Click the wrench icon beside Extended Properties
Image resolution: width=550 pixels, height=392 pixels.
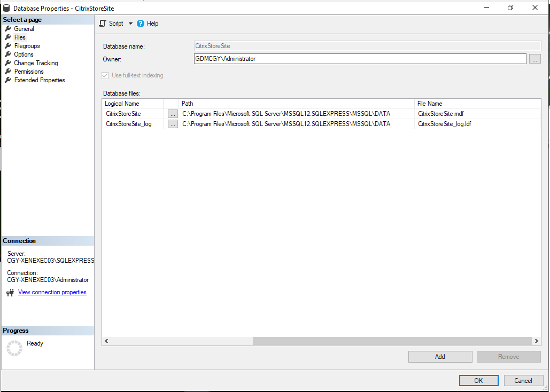click(x=8, y=80)
